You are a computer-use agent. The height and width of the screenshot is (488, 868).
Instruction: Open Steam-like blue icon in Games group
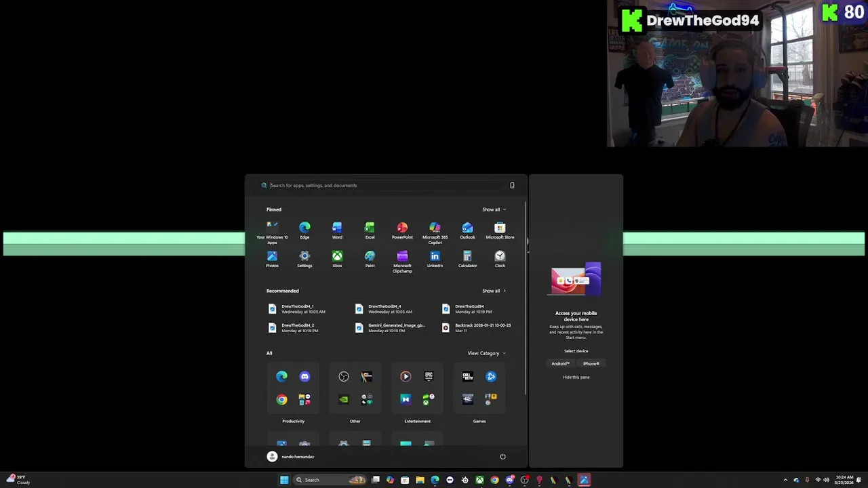click(x=491, y=376)
